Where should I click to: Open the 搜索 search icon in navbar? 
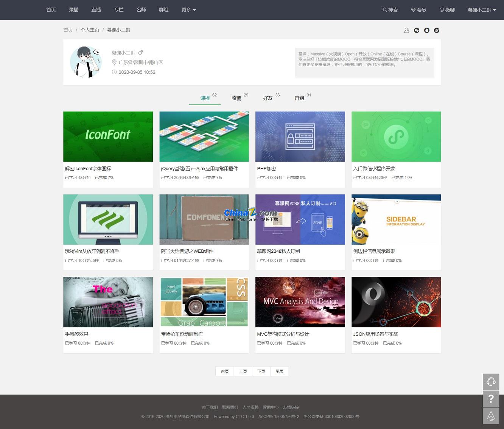pos(390,10)
